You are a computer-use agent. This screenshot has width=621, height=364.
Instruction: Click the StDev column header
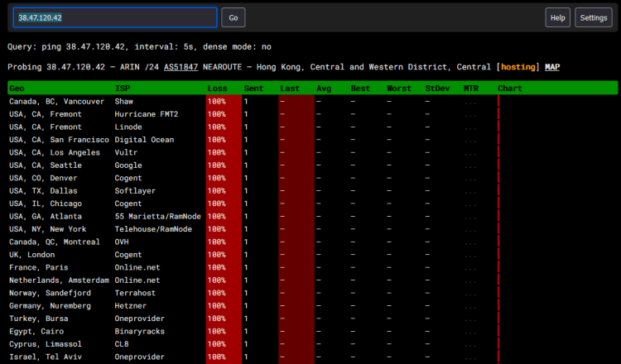click(437, 89)
